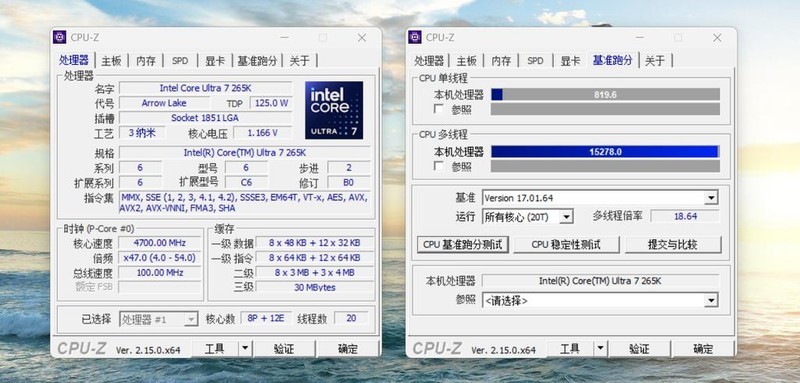Click the 三级 cache value 30 MBytes
The height and width of the screenshot is (383, 800).
click(x=315, y=287)
